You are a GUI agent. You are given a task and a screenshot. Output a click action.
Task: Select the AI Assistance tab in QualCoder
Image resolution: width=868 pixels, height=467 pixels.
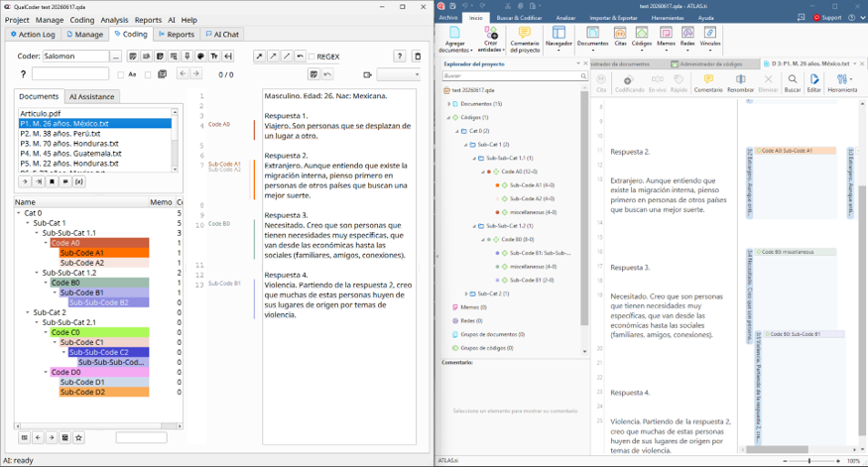(92, 96)
